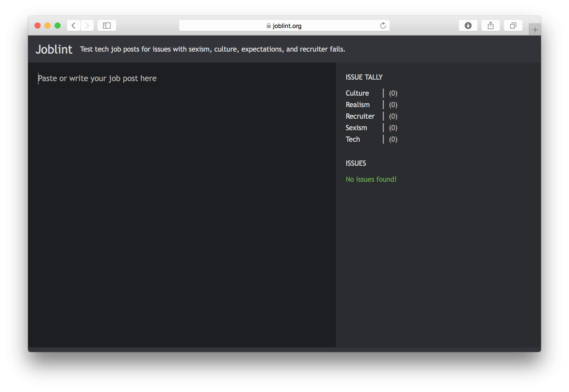Viewport: 569px width, 392px height.
Task: Click the padlock icon in the address bar
Action: (x=269, y=26)
